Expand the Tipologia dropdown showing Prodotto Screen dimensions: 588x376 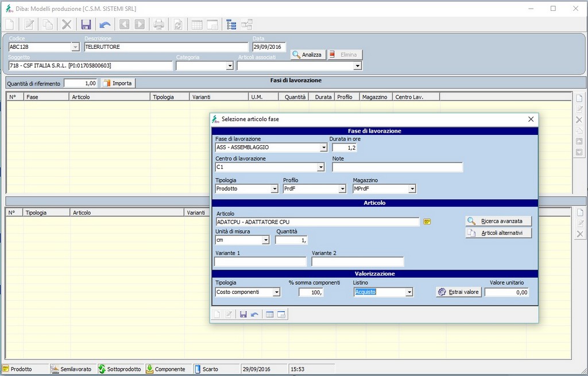click(275, 189)
